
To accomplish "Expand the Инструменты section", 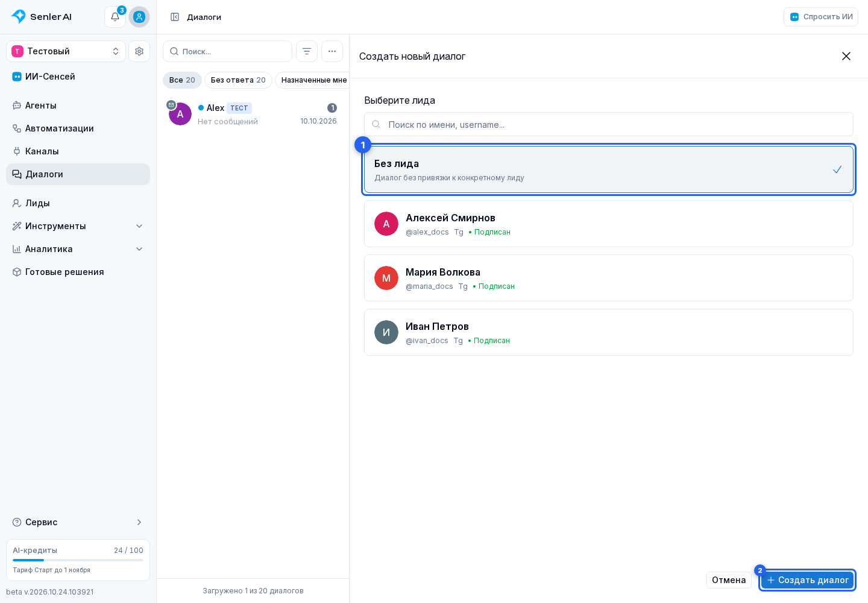I will click(78, 226).
